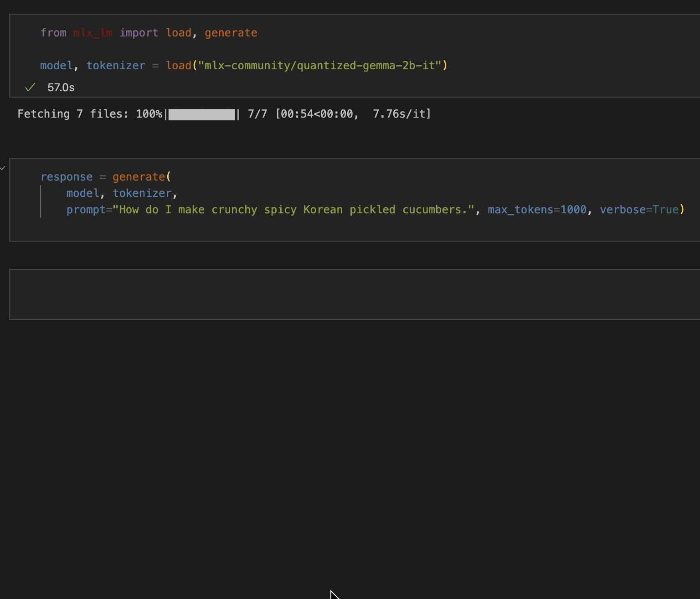The width and height of the screenshot is (700, 599).
Task: Click the max_tokens=1000 parameter
Action: point(537,209)
